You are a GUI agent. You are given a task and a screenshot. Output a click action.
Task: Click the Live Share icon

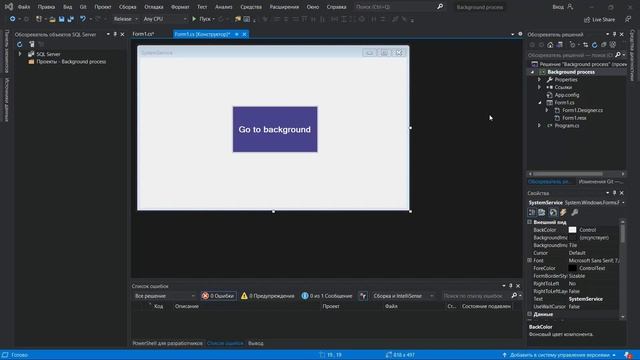pyautogui.click(x=587, y=20)
